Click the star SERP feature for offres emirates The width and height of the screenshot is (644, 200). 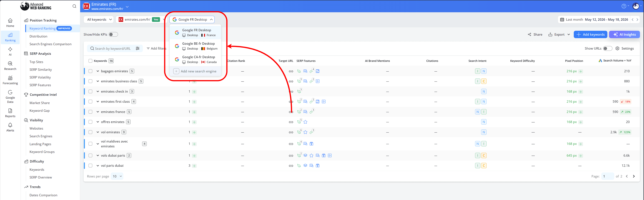(305, 122)
